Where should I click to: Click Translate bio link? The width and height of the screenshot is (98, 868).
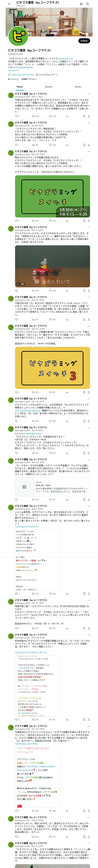point(14,70)
